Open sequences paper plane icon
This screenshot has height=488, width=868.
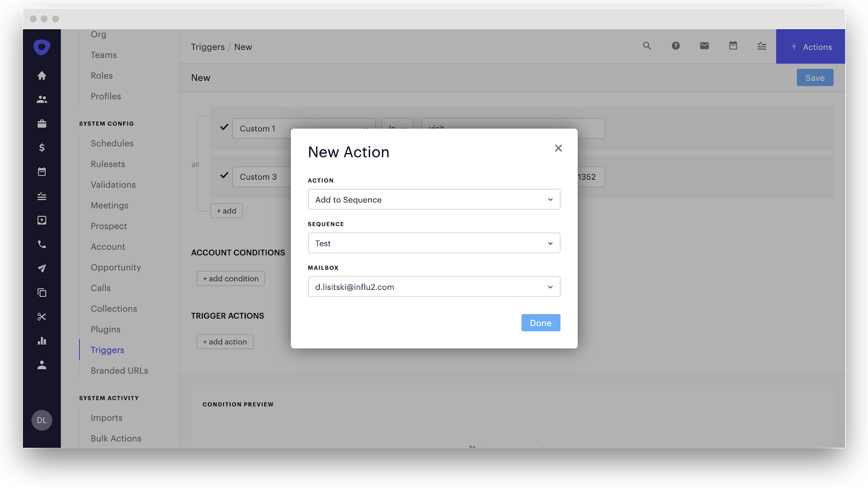click(42, 268)
